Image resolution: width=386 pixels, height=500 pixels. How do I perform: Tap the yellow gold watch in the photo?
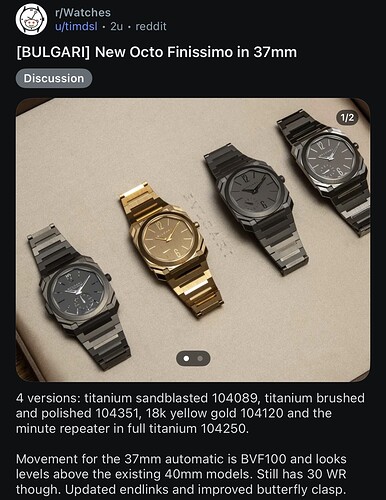point(171,248)
